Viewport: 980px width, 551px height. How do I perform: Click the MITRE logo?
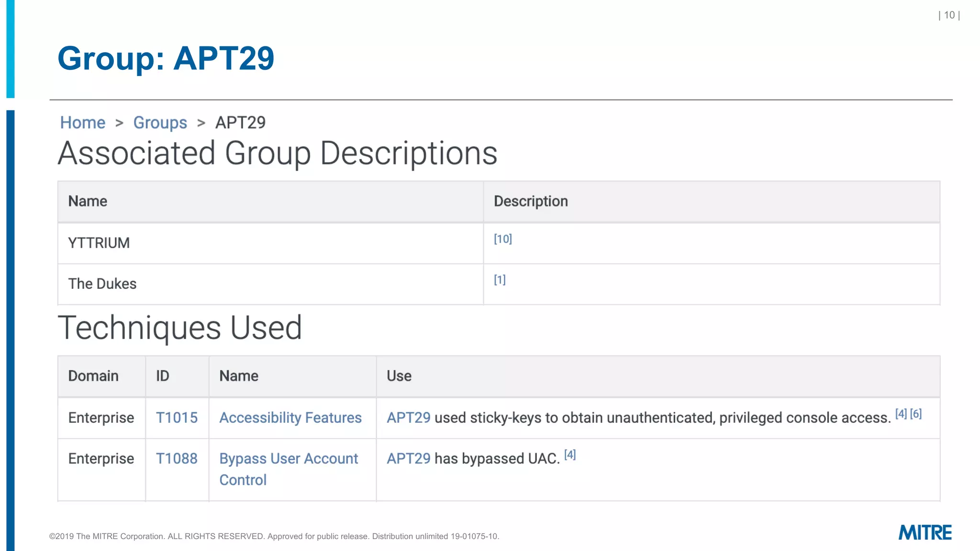(x=925, y=532)
